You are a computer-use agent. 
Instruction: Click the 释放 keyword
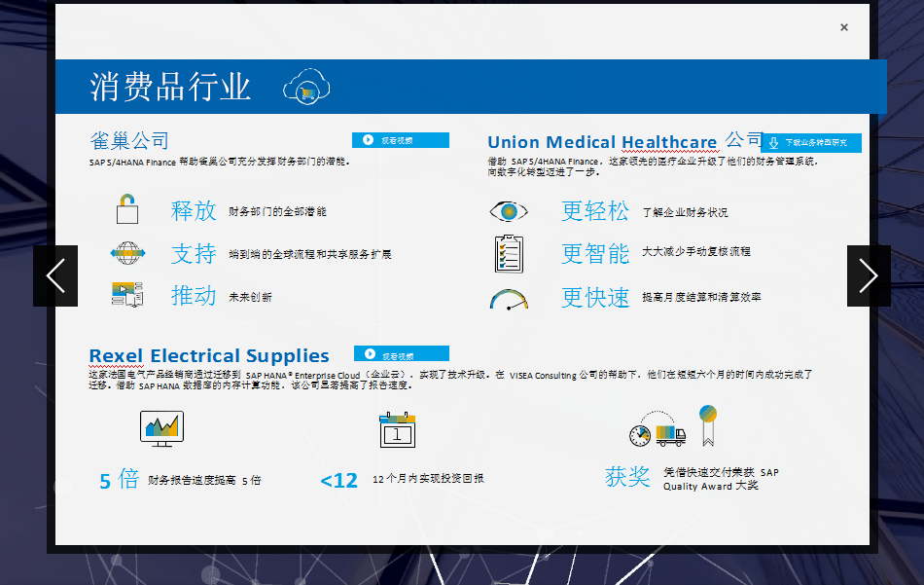194,210
